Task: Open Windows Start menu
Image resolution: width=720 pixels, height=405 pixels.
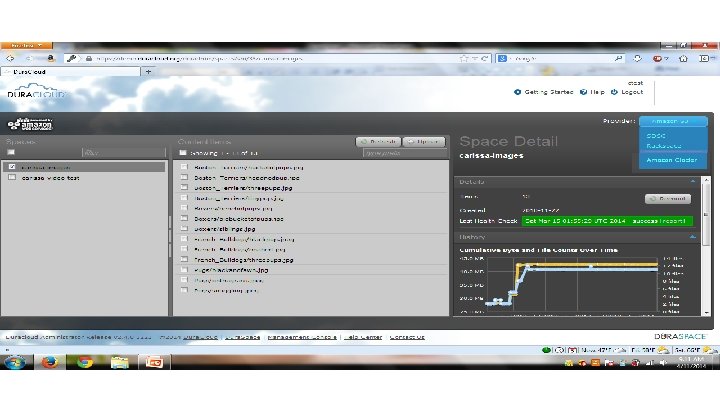Action: [15, 362]
